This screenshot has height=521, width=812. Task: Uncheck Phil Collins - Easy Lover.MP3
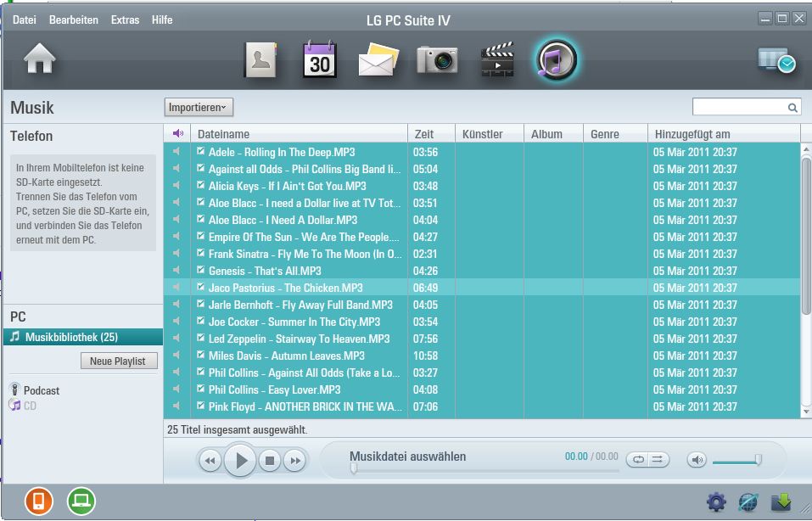point(201,389)
